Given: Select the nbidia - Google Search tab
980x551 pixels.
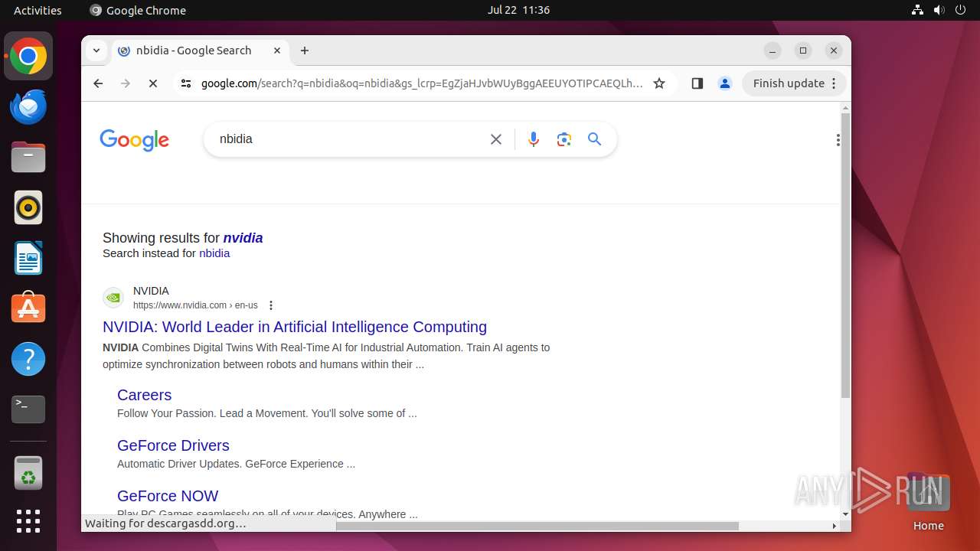Looking at the screenshot, I should click(x=201, y=51).
